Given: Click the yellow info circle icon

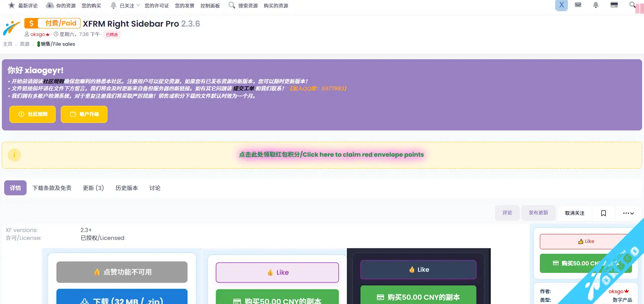Looking at the screenshot, I should 14,155.
